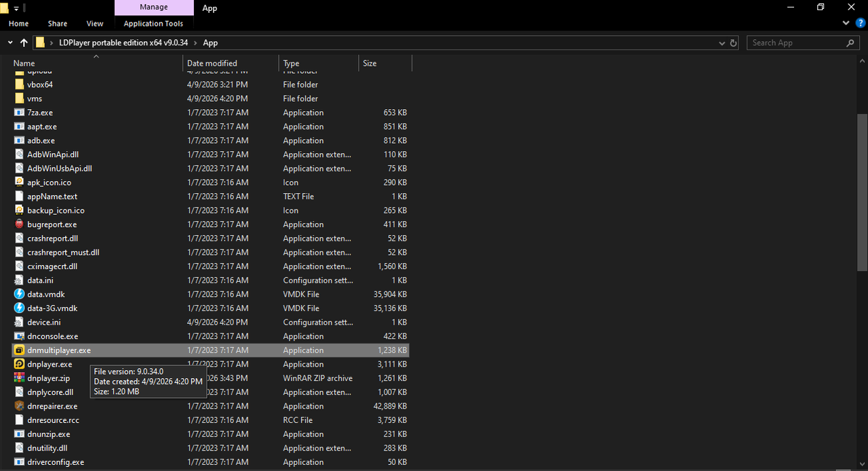The height and width of the screenshot is (471, 868).
Task: Click the AdbWinApi.dll file icon
Action: [20, 155]
